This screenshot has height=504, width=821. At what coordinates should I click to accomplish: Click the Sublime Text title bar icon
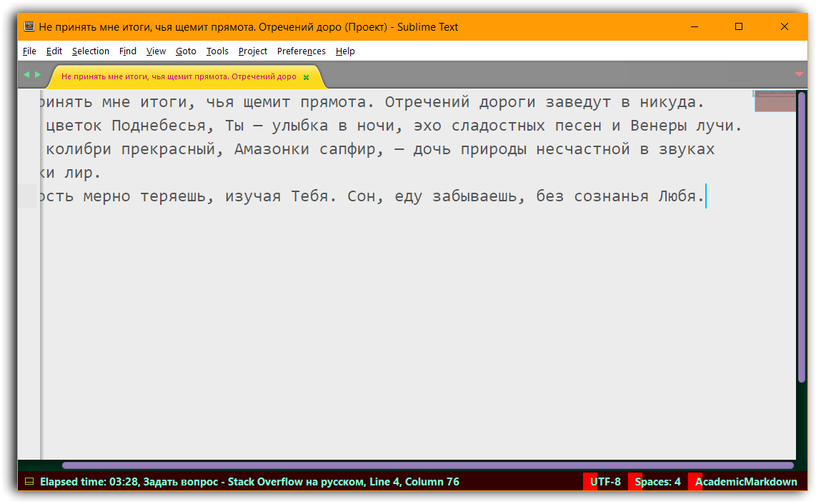[x=29, y=26]
